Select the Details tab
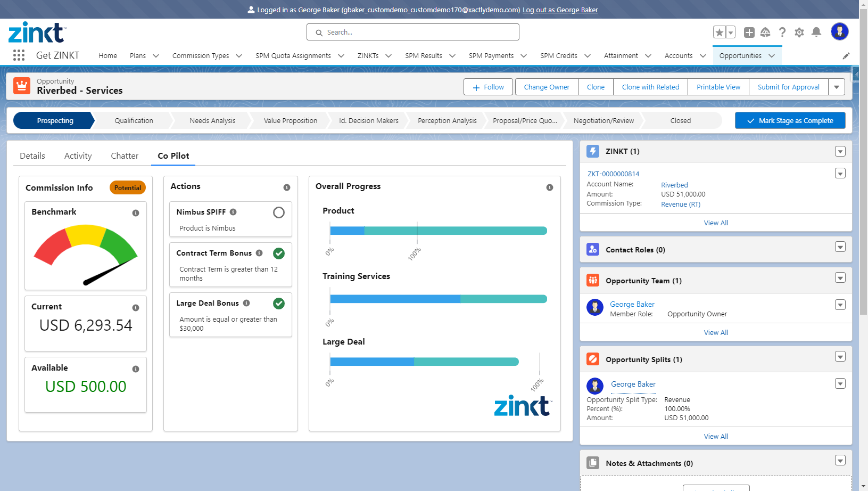The width and height of the screenshot is (868, 491). [x=32, y=156]
